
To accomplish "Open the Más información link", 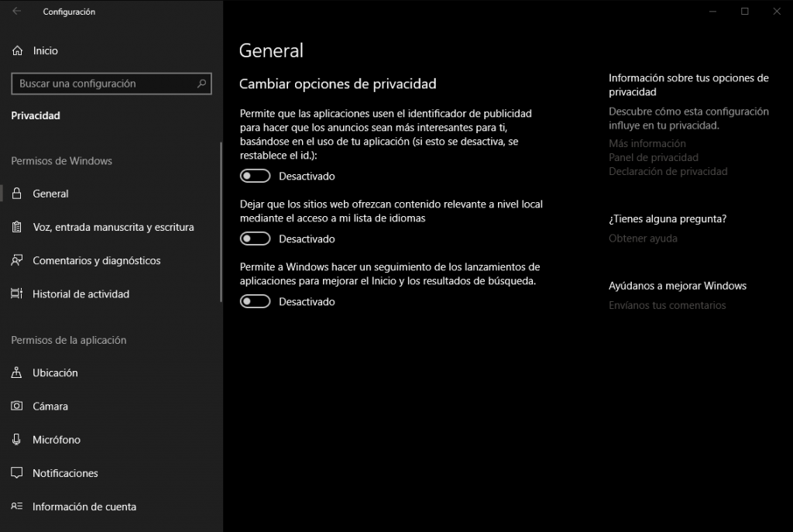I will click(x=647, y=143).
